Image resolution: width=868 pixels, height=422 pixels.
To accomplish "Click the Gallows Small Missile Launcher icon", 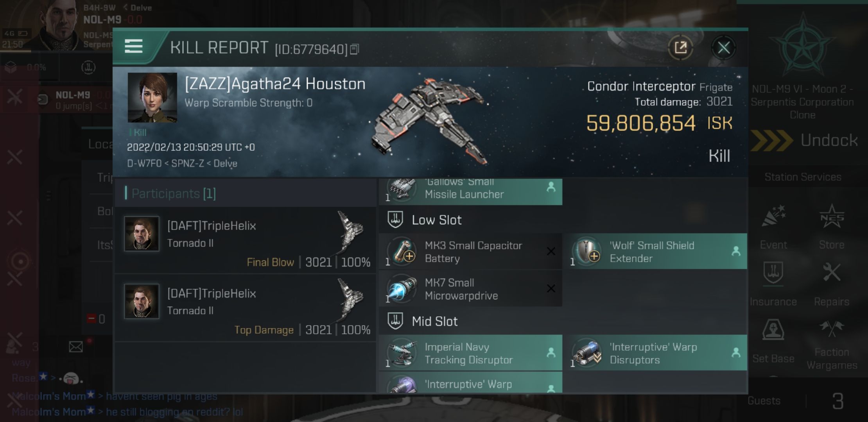I will (402, 188).
